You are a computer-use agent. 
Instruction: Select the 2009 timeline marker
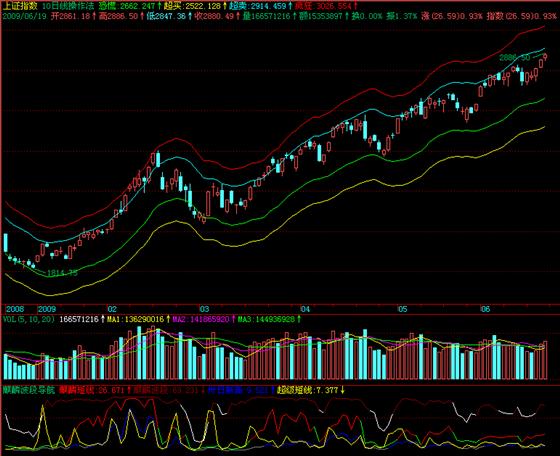47,309
